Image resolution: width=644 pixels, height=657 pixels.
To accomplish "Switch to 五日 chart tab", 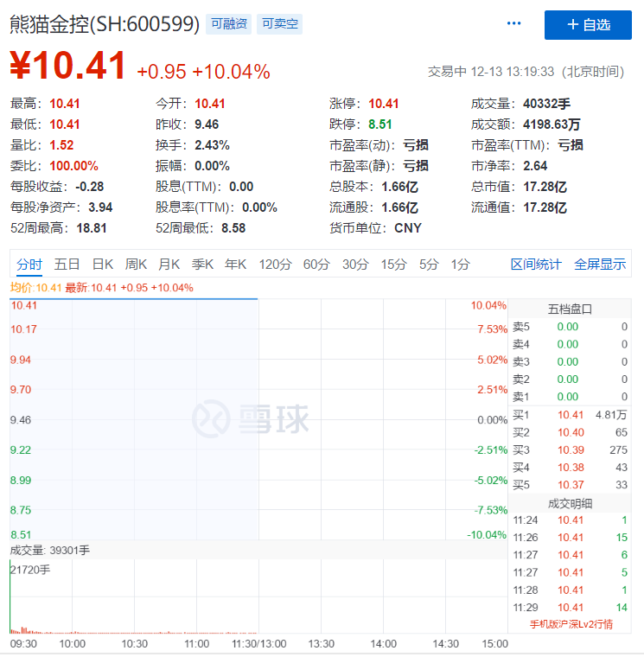I will click(67, 265).
